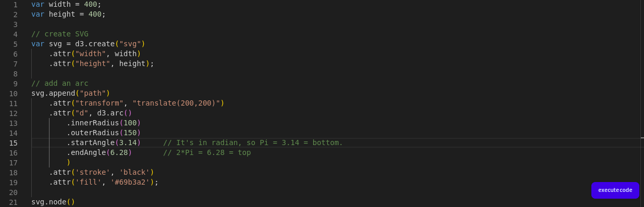The height and width of the screenshot is (207, 644).
Task: Click the svg.append("path") statement
Action: [70, 93]
